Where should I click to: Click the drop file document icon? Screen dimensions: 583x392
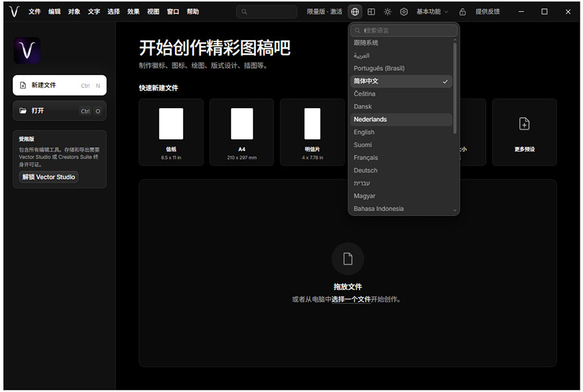(348, 259)
